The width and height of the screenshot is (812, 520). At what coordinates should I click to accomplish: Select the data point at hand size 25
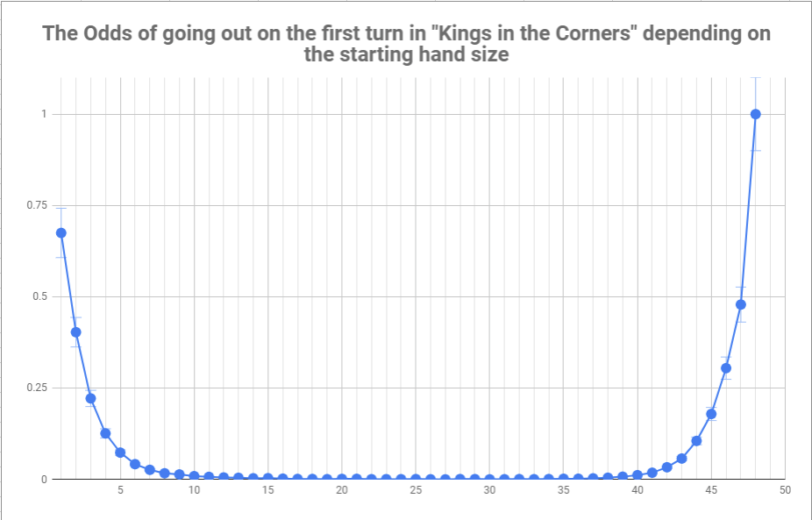coord(416,479)
